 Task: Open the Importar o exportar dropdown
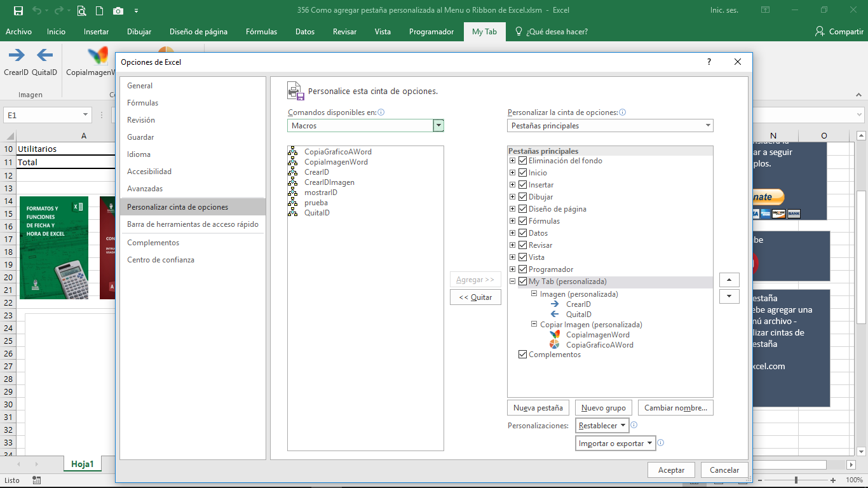click(x=616, y=443)
